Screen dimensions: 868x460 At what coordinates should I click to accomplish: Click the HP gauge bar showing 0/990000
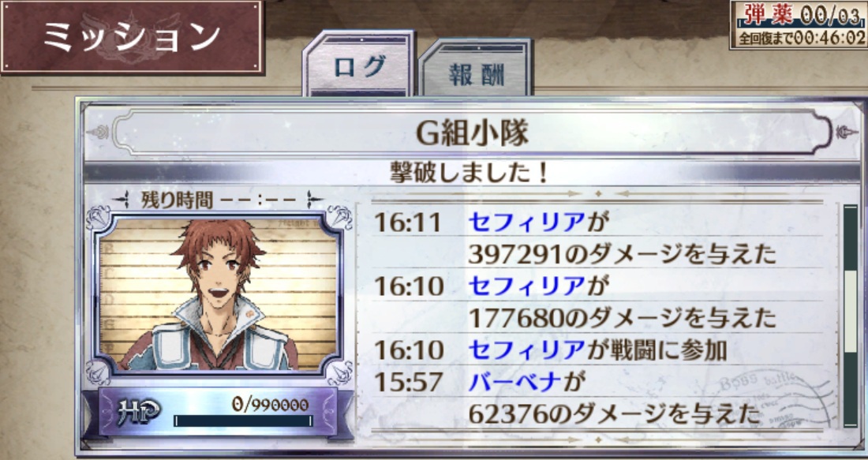[243, 421]
